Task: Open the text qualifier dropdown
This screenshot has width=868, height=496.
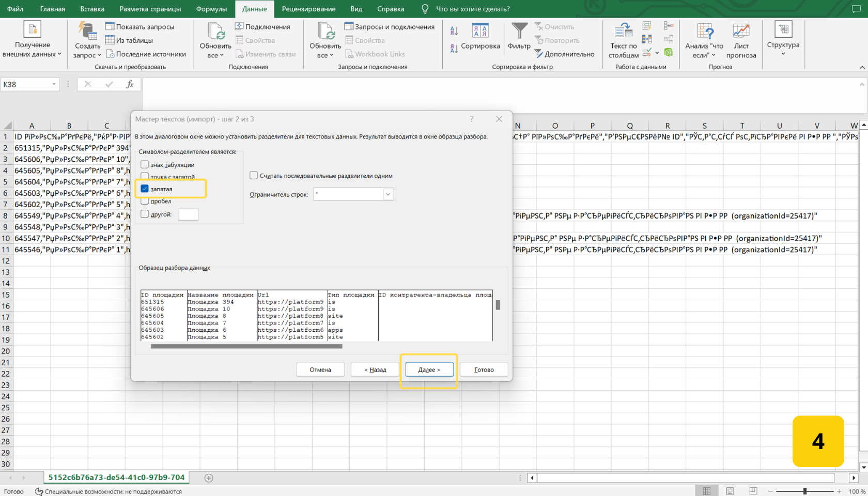Action: tap(388, 194)
